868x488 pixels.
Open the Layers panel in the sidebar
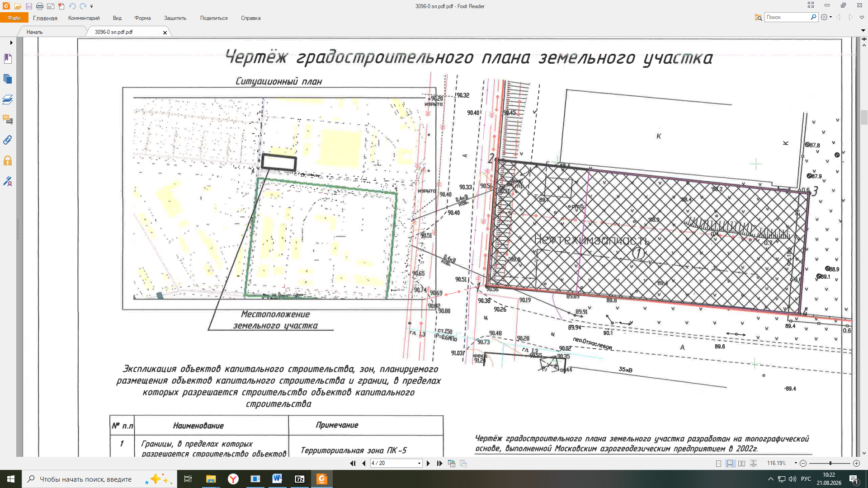coord(8,99)
